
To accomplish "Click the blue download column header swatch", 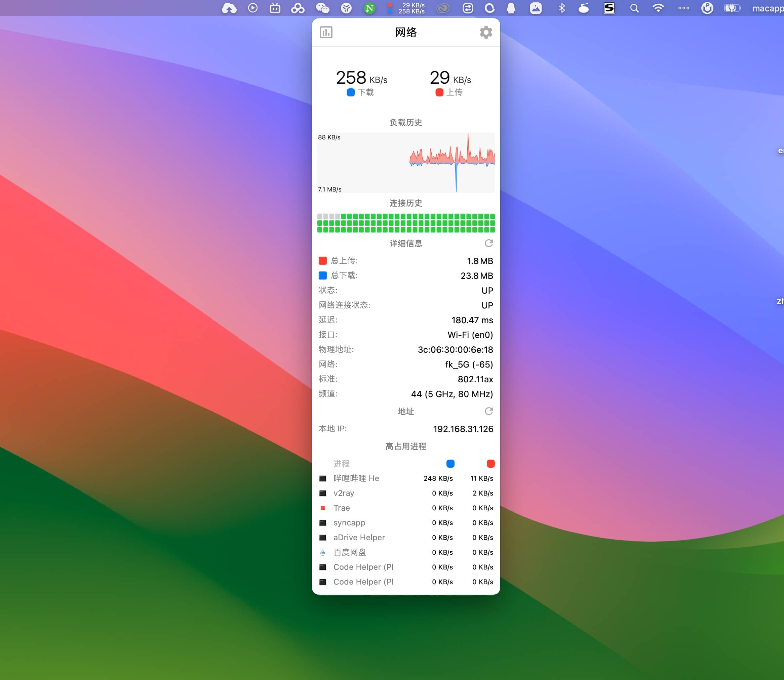I will tap(450, 464).
